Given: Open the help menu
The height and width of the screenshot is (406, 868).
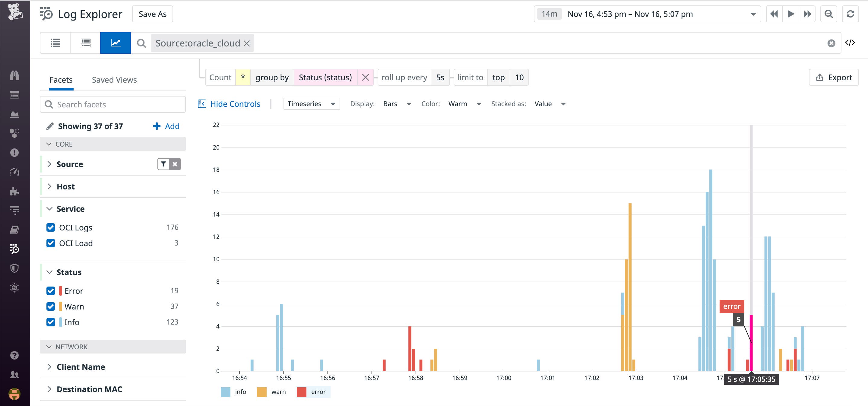Looking at the screenshot, I should click(15, 355).
